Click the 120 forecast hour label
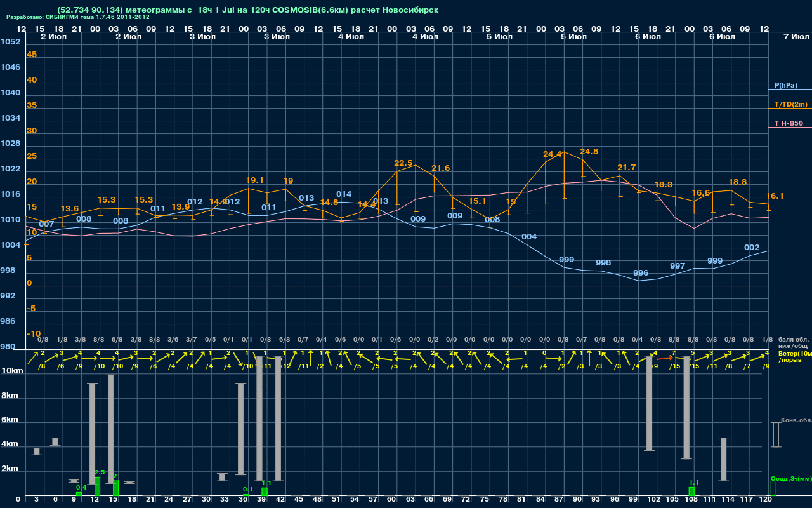Image resolution: width=812 pixels, height=508 pixels. (766, 500)
